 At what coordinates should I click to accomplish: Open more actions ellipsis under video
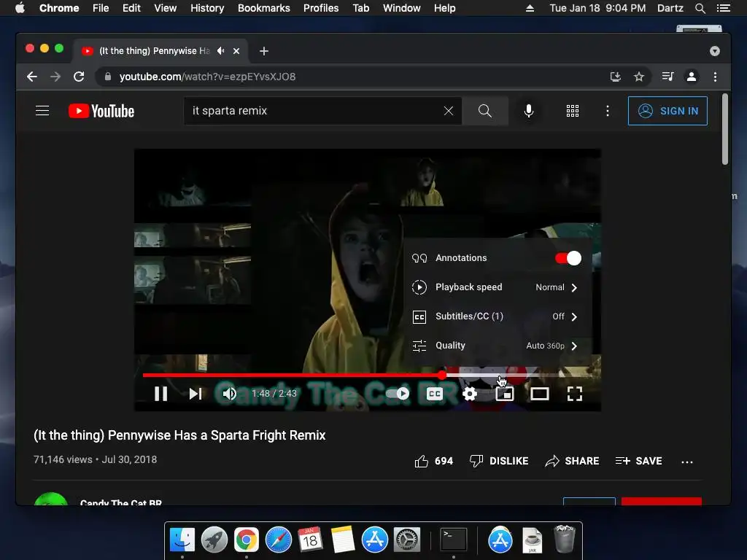pos(687,462)
